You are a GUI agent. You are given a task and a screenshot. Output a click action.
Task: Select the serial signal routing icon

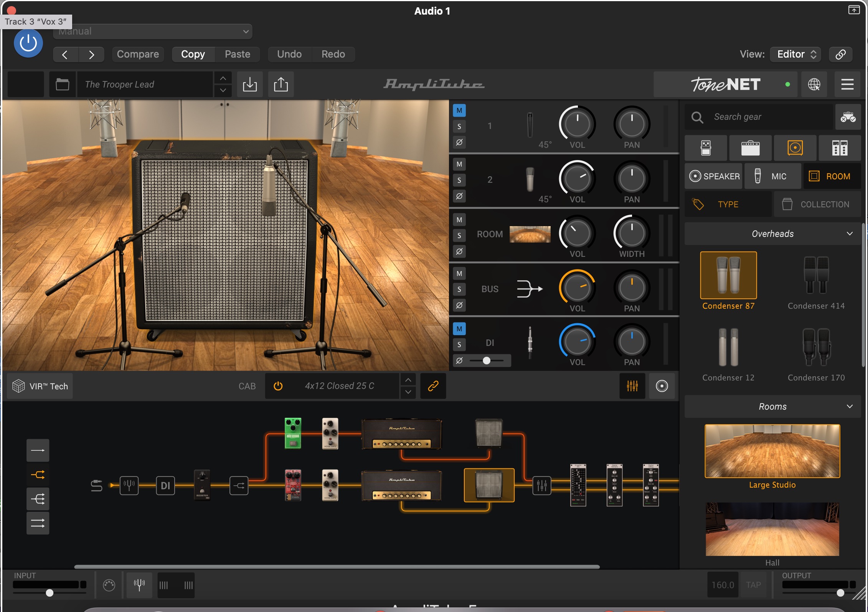pos(38,450)
